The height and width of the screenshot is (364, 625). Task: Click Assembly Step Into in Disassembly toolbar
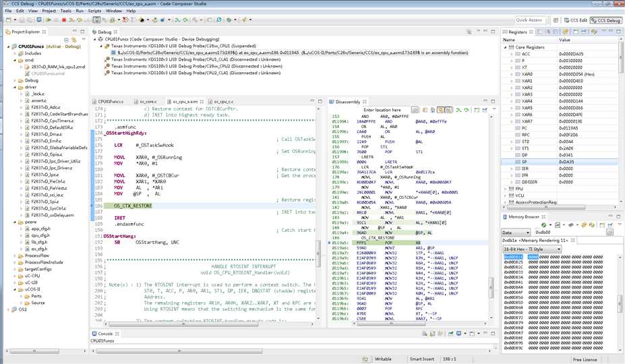tap(458, 110)
